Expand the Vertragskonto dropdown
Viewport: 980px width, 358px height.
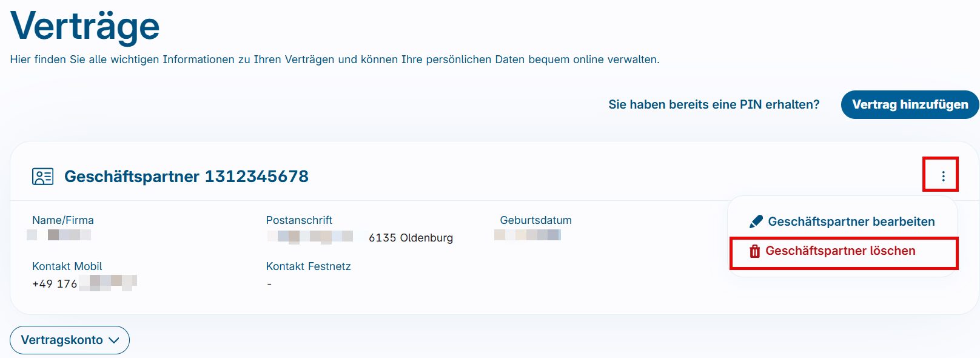tap(70, 340)
